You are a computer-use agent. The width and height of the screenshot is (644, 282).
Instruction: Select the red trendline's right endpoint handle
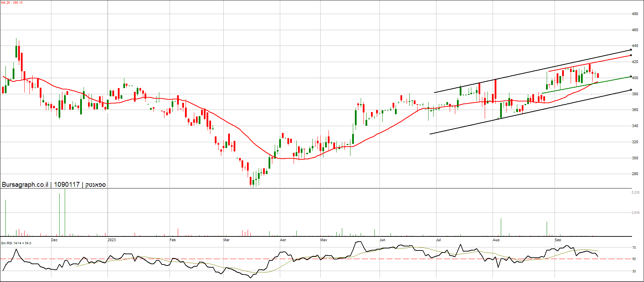click(631, 55)
